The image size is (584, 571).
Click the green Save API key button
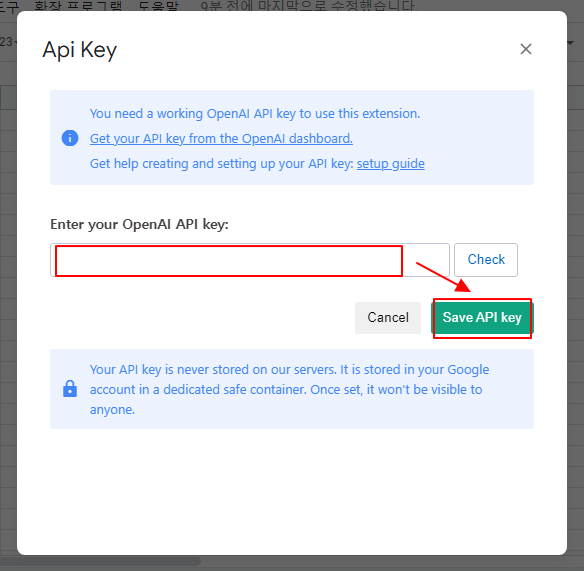[x=482, y=318]
